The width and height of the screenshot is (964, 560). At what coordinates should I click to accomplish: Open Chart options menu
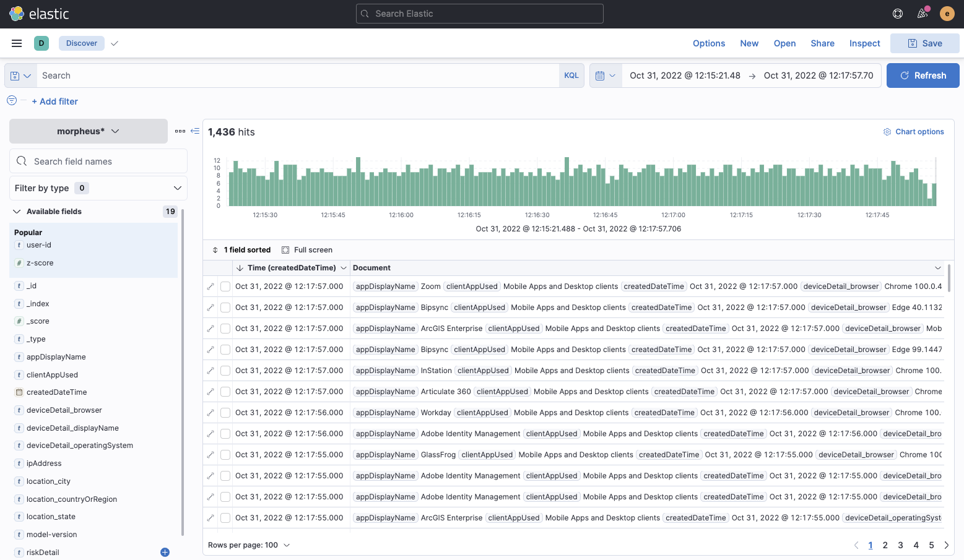[913, 132]
